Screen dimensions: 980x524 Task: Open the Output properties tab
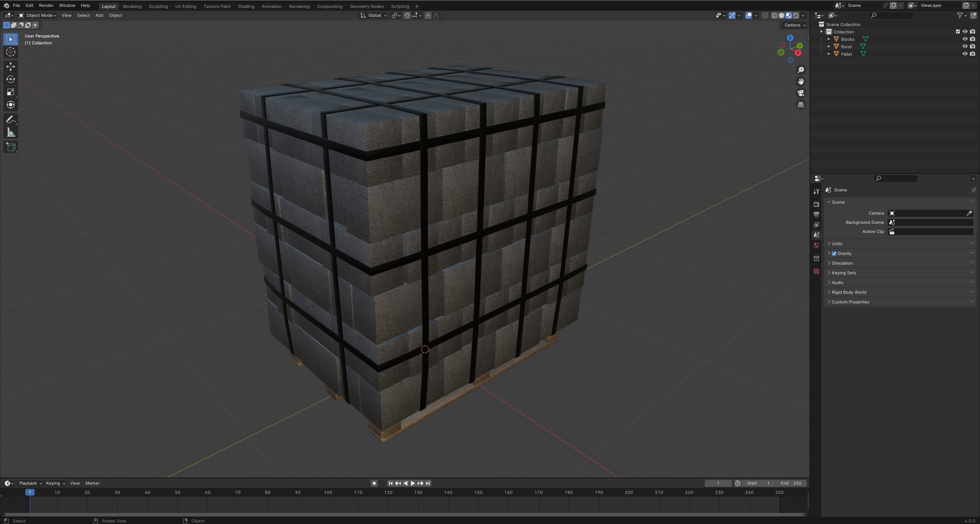(816, 215)
